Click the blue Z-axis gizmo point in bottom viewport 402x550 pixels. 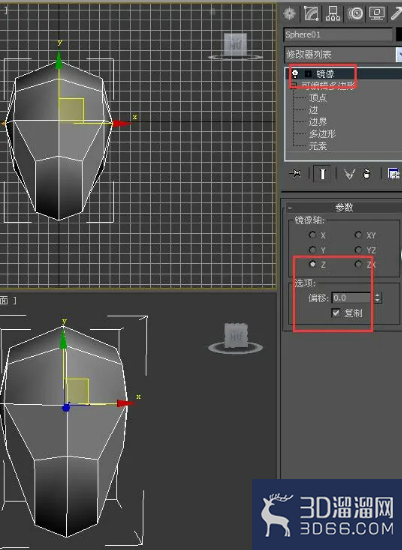[66, 408]
